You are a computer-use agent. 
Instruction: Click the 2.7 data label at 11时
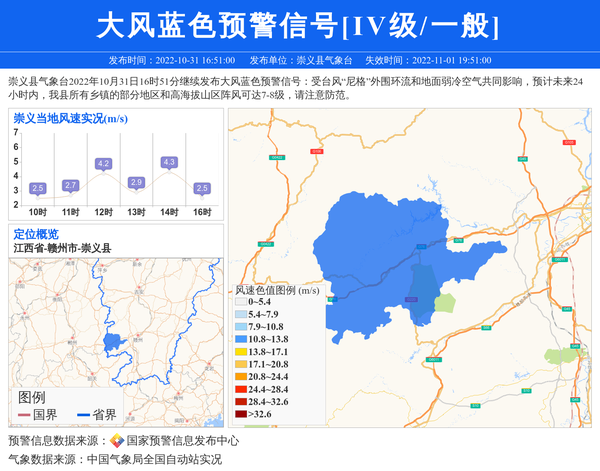pos(70,185)
